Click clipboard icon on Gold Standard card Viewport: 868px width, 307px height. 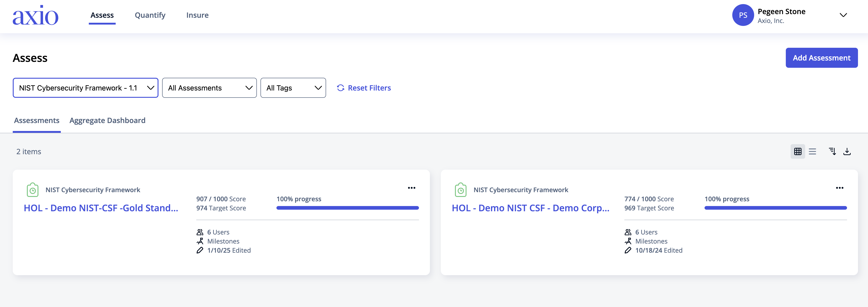[x=33, y=190]
